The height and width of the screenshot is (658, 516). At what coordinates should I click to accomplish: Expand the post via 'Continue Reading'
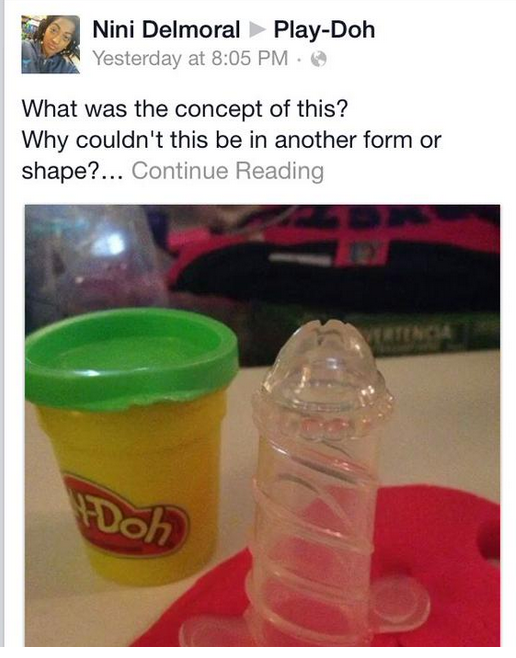pos(228,171)
